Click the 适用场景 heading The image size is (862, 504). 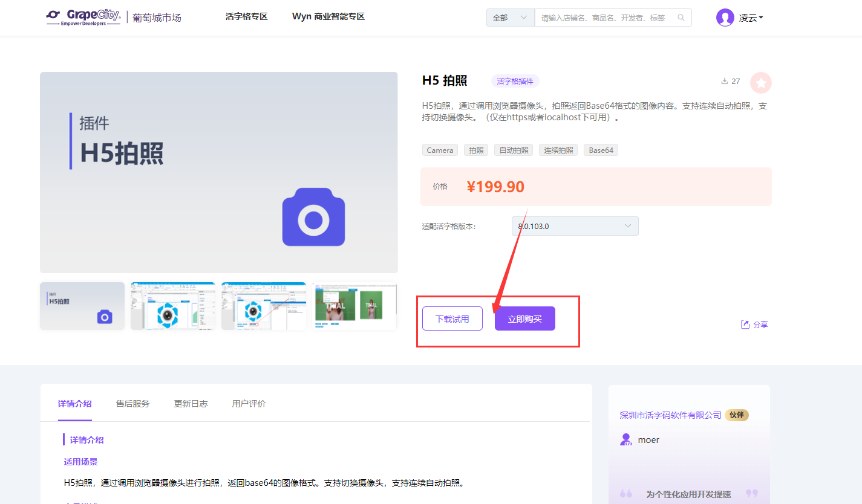coord(81,462)
